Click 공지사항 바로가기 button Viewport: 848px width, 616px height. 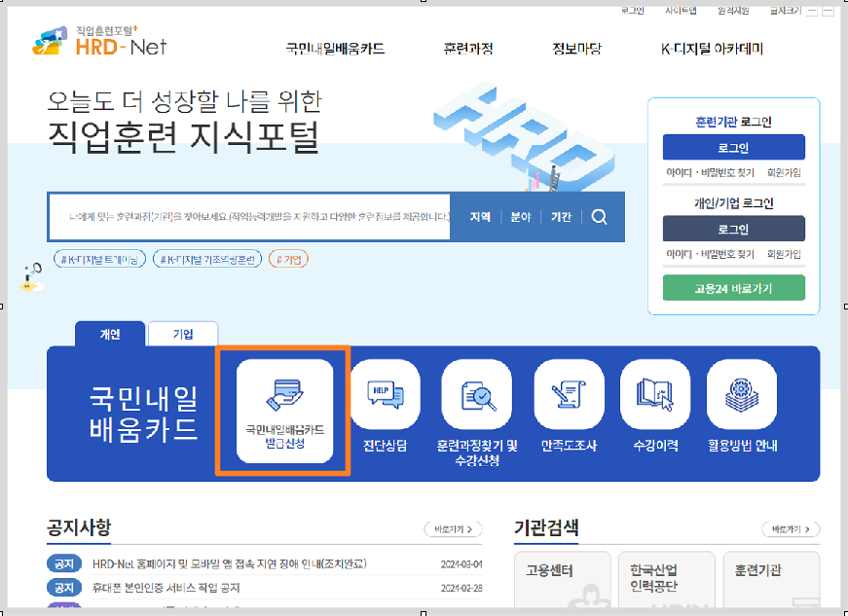[453, 529]
